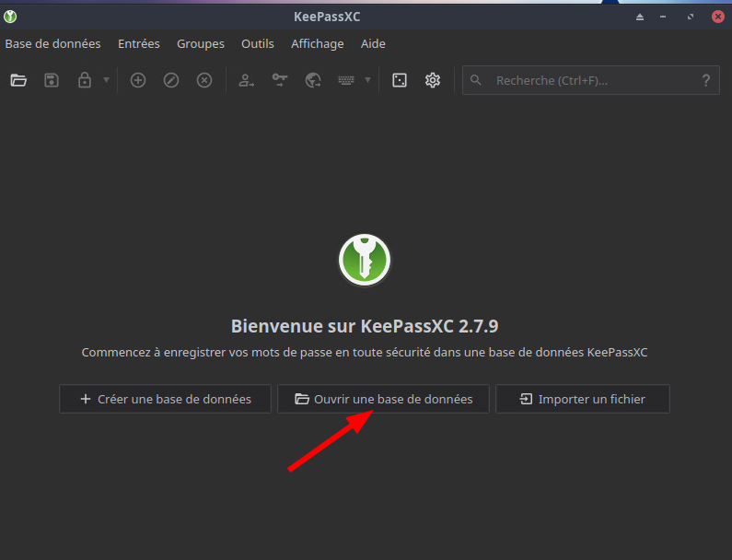
Task: Open the Outils menu
Action: (258, 43)
